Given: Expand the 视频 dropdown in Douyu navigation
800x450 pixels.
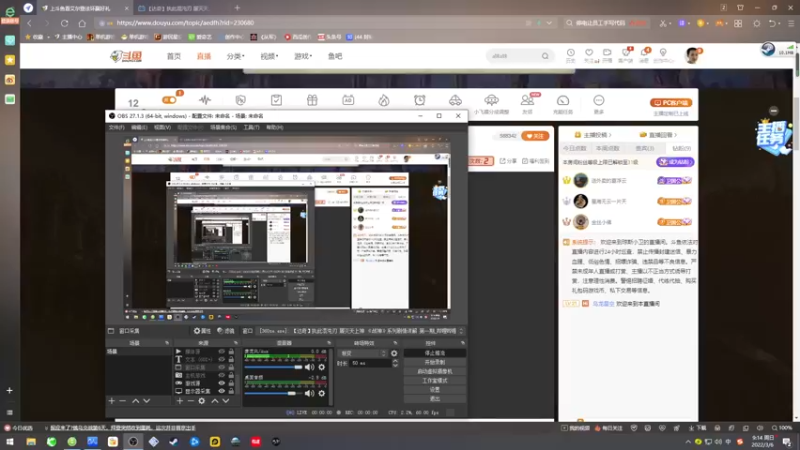Looking at the screenshot, I should 269,56.
